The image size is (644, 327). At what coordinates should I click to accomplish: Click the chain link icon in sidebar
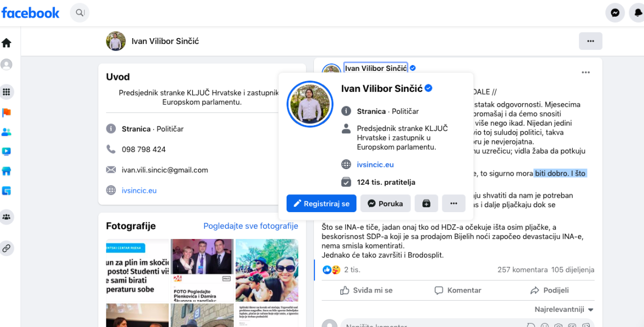click(6, 248)
